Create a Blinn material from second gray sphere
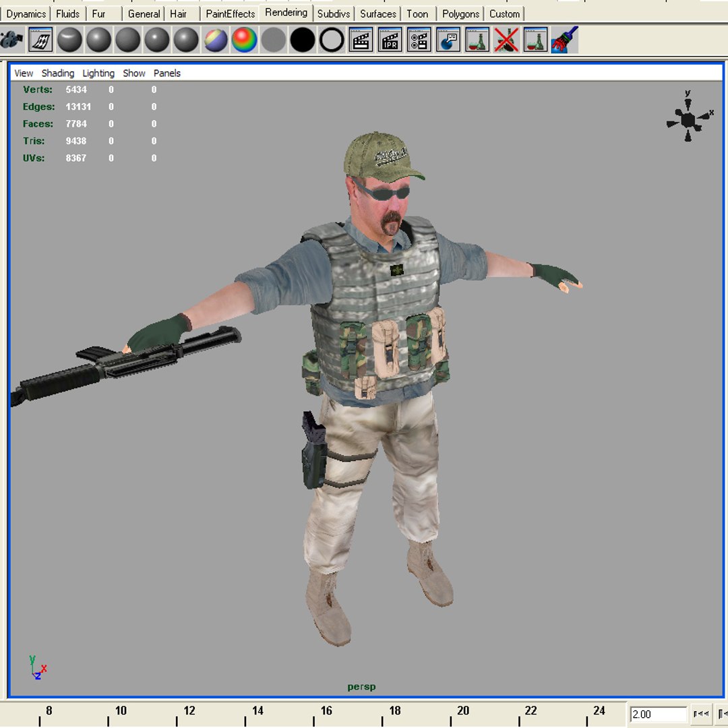 (98, 40)
